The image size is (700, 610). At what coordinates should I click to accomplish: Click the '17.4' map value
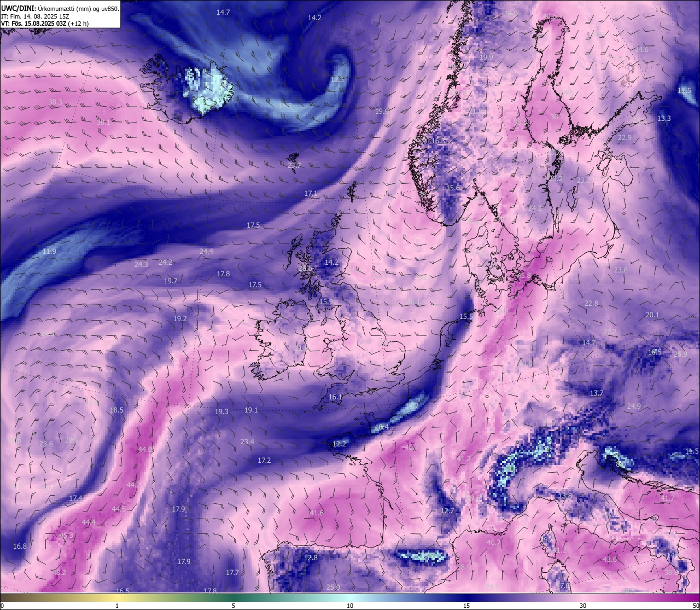(75, 498)
